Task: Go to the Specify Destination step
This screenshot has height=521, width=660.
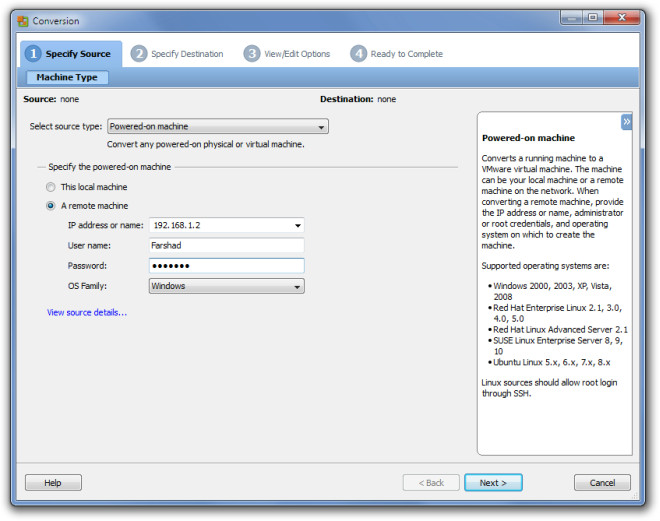Action: [177, 54]
